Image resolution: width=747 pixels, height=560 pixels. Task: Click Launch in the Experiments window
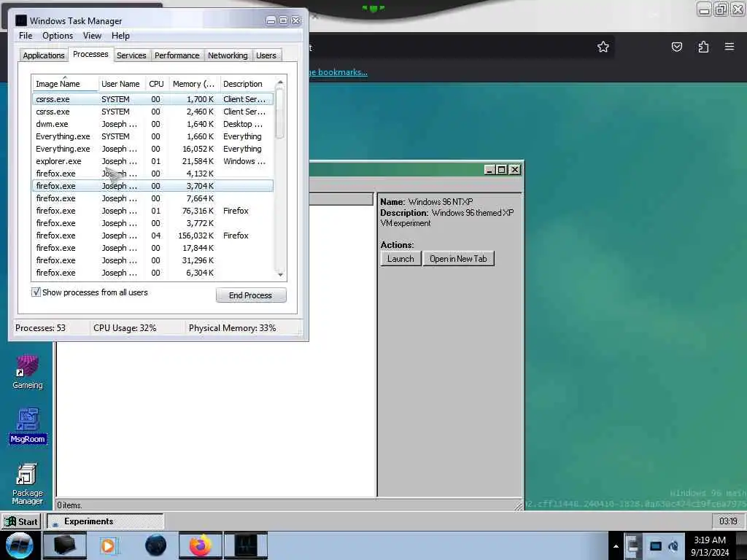(x=400, y=259)
